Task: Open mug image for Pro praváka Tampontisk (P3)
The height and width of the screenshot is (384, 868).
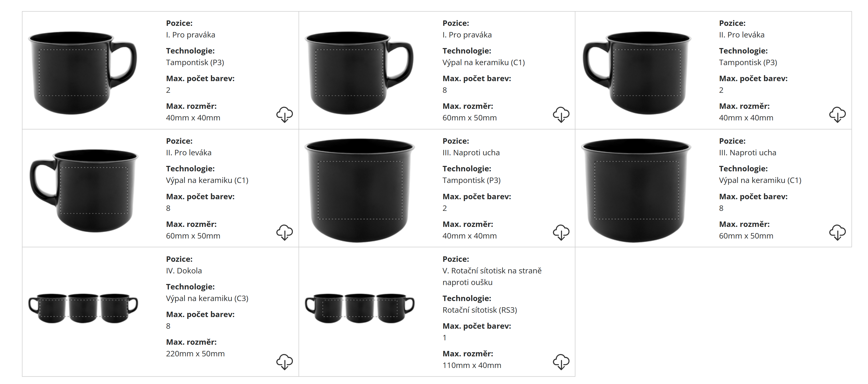Action: pos(83,73)
